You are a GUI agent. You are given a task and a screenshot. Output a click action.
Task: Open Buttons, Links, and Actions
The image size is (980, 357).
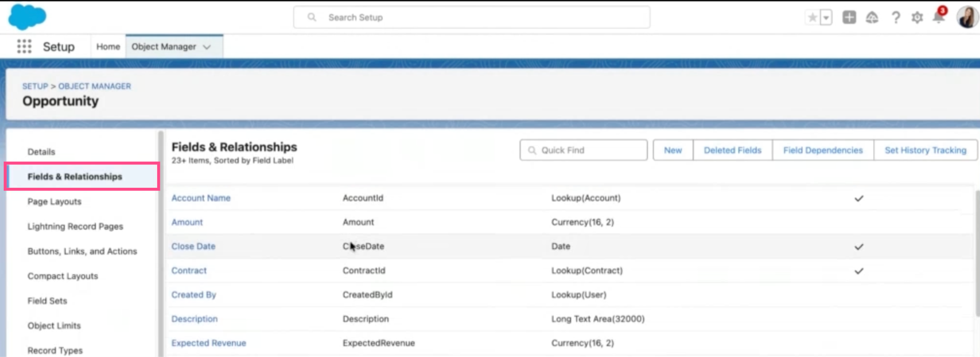tap(82, 251)
